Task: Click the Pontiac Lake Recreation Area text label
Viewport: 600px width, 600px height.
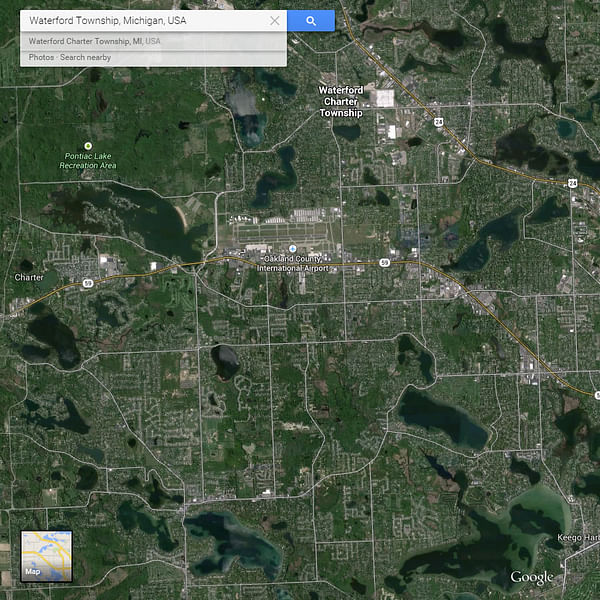Action: click(90, 161)
